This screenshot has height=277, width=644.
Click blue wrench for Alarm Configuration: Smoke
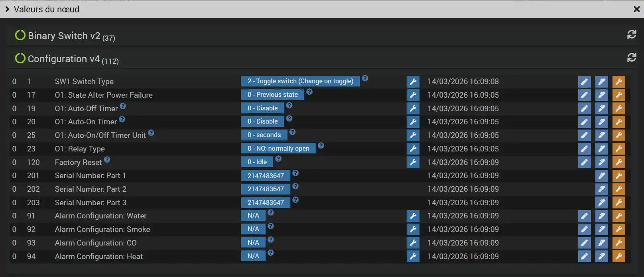pyautogui.click(x=413, y=230)
